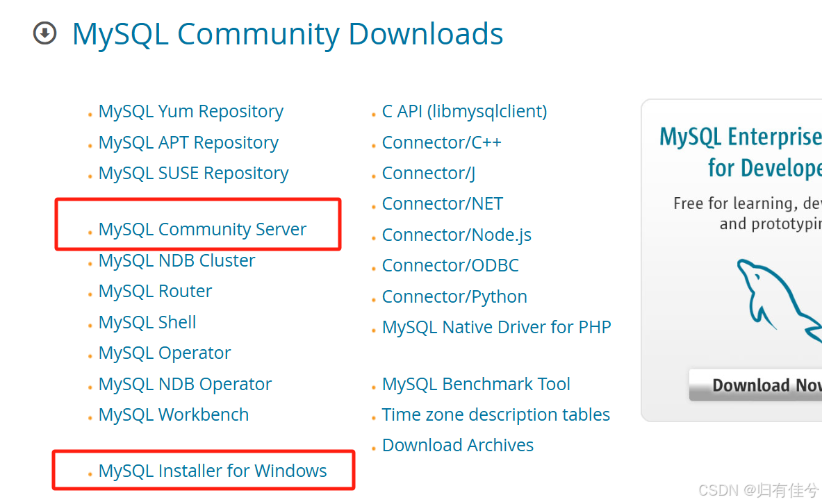Click the download circle icon beside page title
Viewport: 822px width, 504px height.
coord(44,33)
